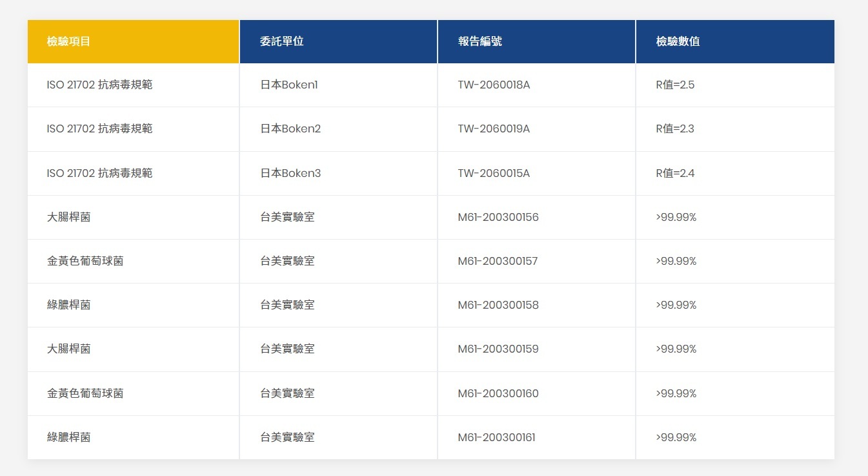
Task: Select the 委託單位 column header
Action: pyautogui.click(x=281, y=41)
